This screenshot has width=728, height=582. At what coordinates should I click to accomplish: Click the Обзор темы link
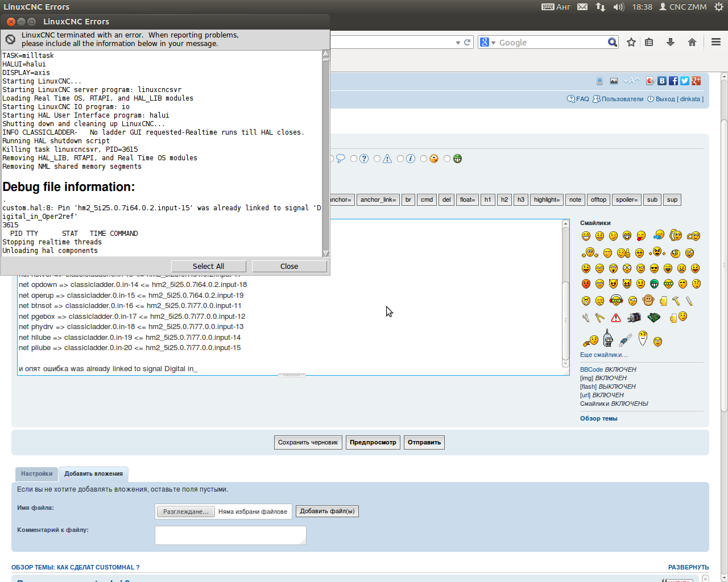tap(598, 418)
